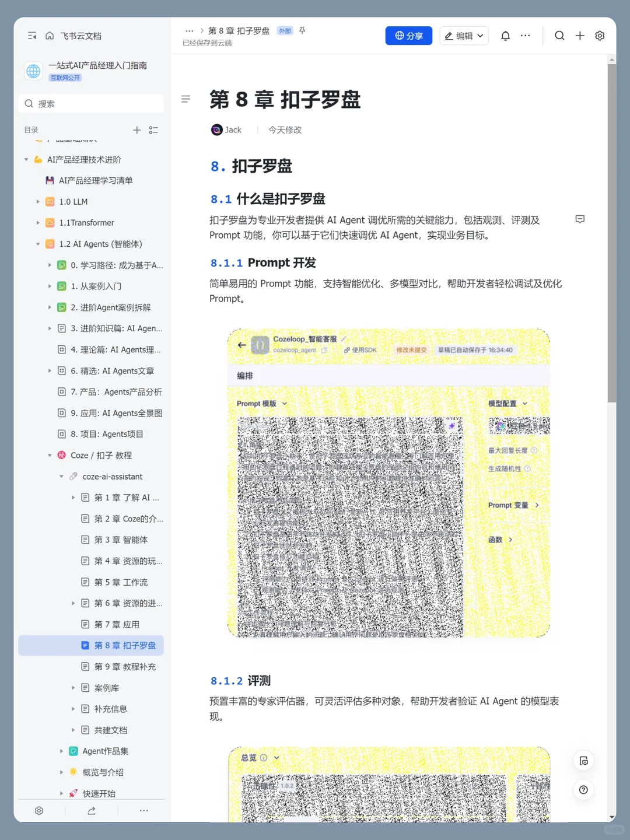Open the home icon beside 飞书云文档
630x840 pixels.
tap(50, 36)
